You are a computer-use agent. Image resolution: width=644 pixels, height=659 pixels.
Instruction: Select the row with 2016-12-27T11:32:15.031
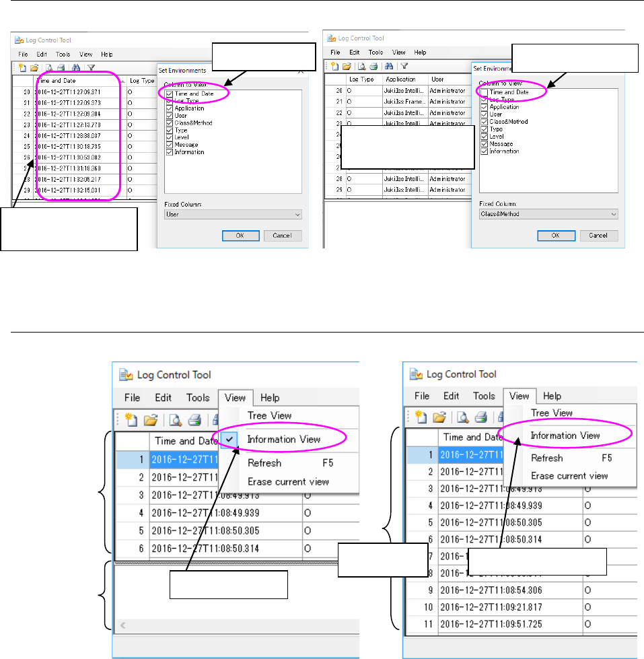pos(85,190)
